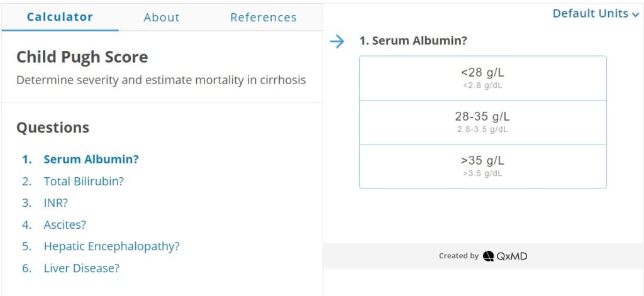Image resolution: width=644 pixels, height=296 pixels.
Task: Navigate to the Ascites question
Action: [x=65, y=224]
